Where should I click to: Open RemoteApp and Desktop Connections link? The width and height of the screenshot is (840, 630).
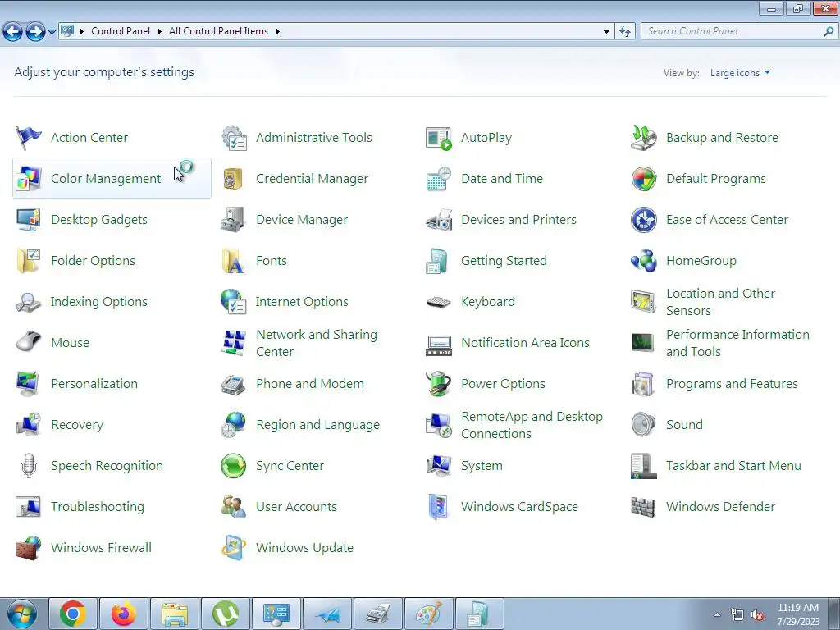(x=532, y=425)
